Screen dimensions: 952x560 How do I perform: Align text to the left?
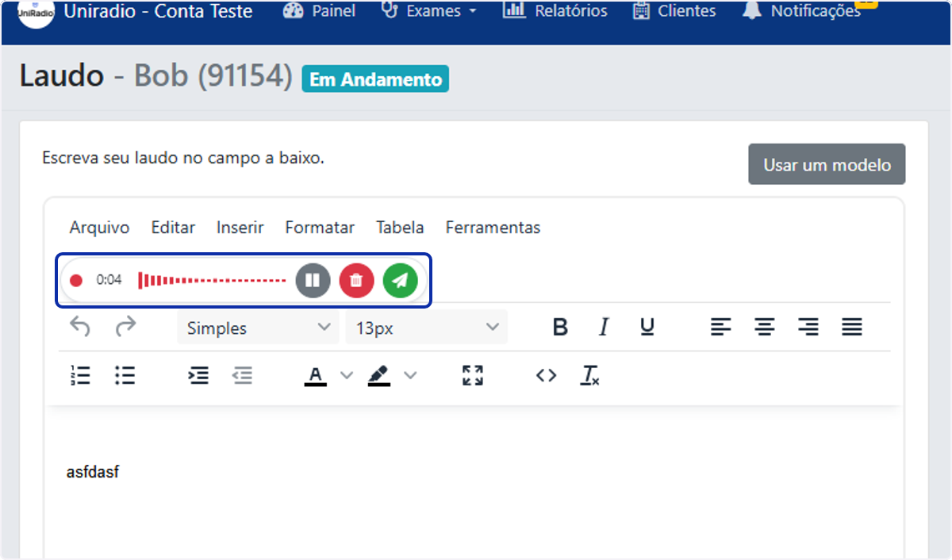pos(720,327)
